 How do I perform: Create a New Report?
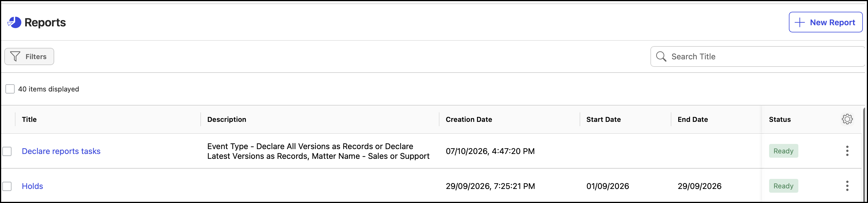pos(826,22)
